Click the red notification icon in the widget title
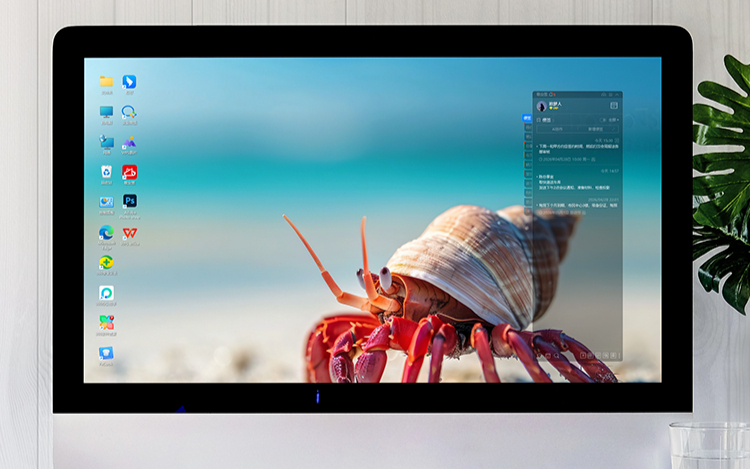The width and height of the screenshot is (750, 469). [552, 94]
